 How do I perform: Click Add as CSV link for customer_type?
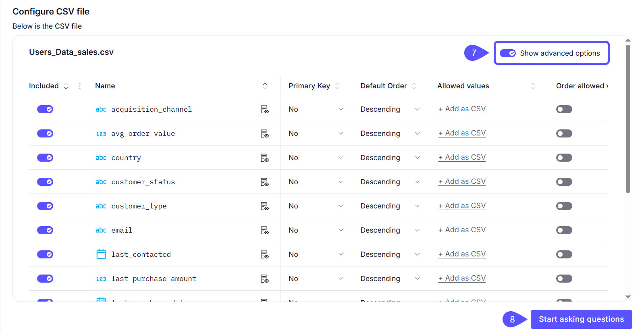click(462, 206)
